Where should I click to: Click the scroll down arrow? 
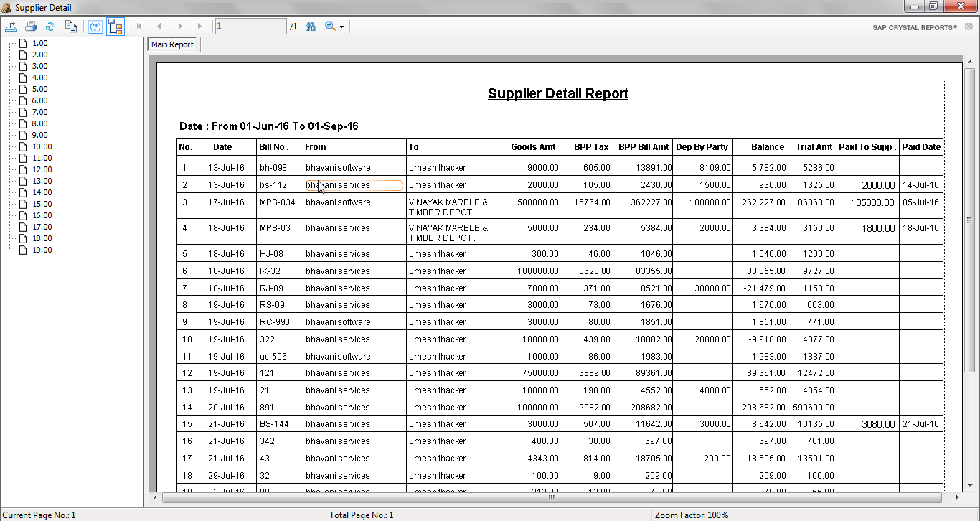point(970,487)
